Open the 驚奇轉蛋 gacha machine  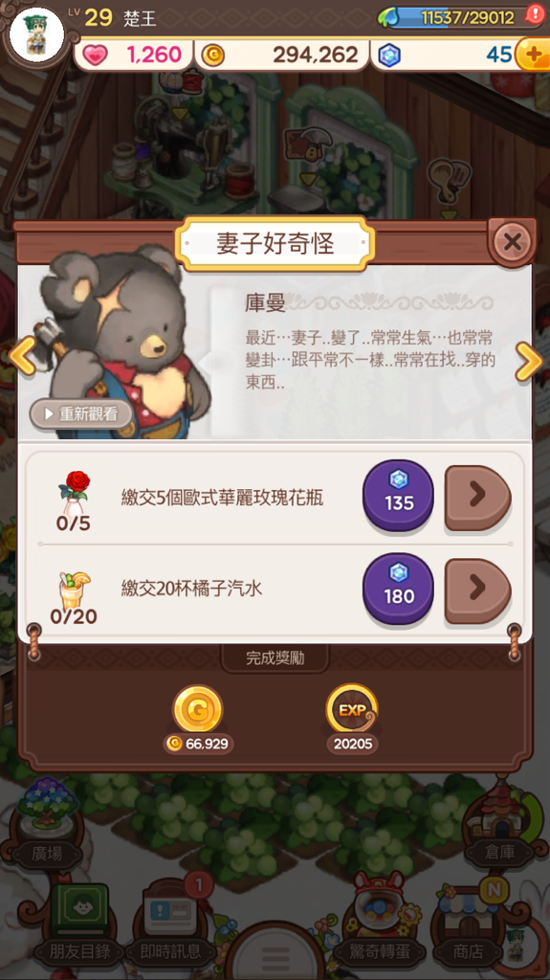(379, 922)
